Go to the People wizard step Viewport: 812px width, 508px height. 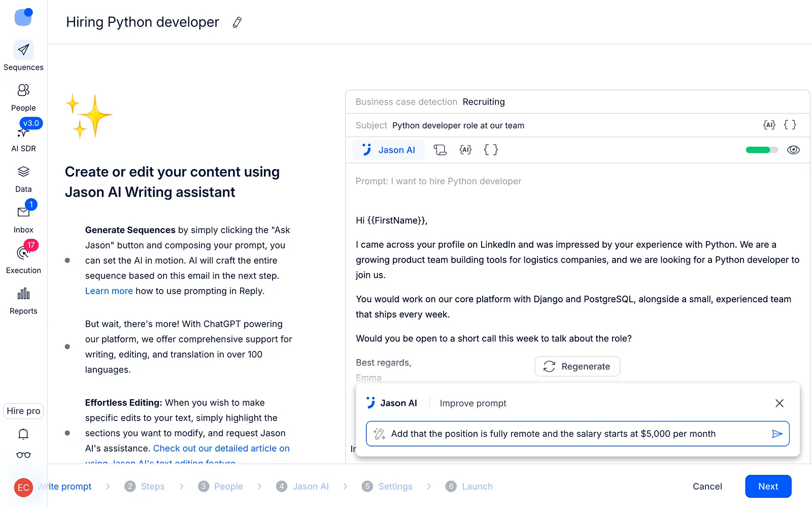221,487
